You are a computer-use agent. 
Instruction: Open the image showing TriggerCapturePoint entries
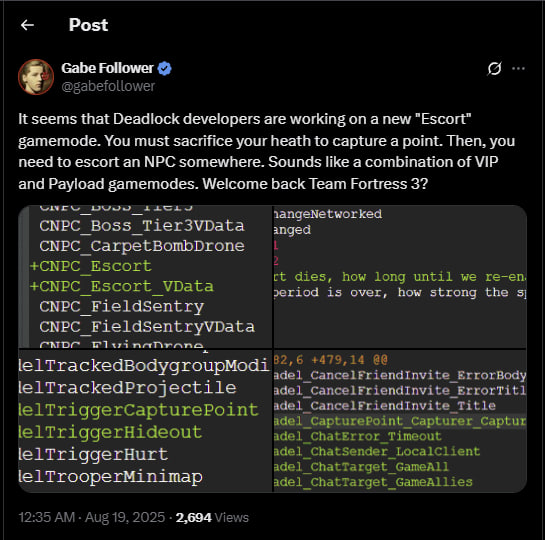145,421
